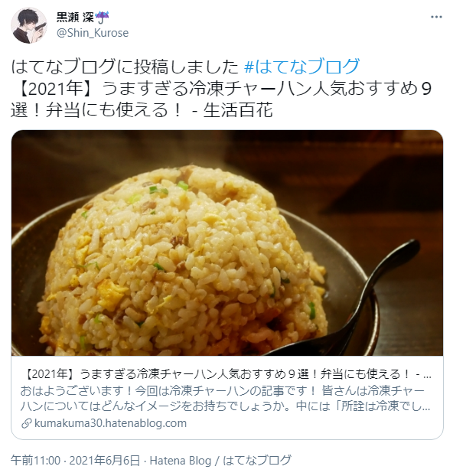Click the second description line ハンについてはどんなイメージ
The height and width of the screenshot is (476, 453).
[x=225, y=406]
